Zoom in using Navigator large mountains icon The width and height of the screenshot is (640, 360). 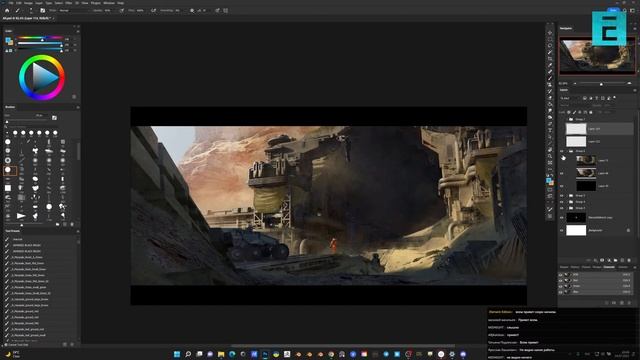(x=629, y=83)
